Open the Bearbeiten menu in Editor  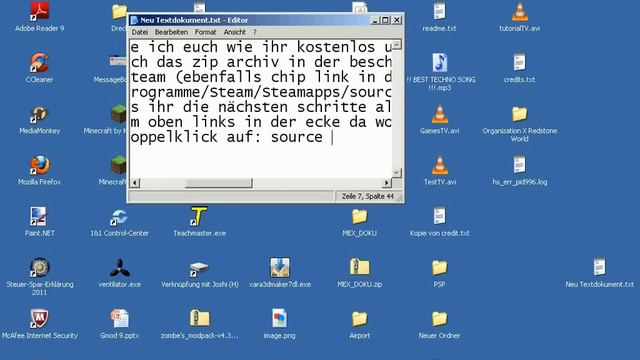click(171, 32)
